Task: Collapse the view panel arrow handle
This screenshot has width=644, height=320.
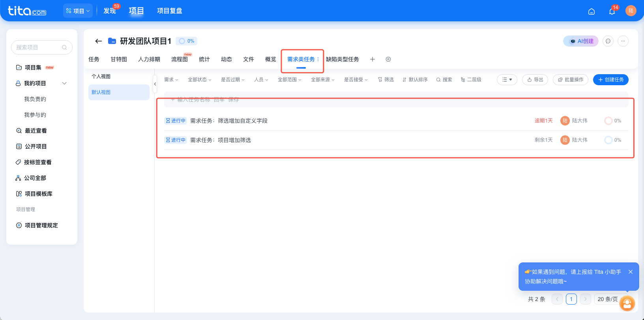Action: [x=155, y=84]
